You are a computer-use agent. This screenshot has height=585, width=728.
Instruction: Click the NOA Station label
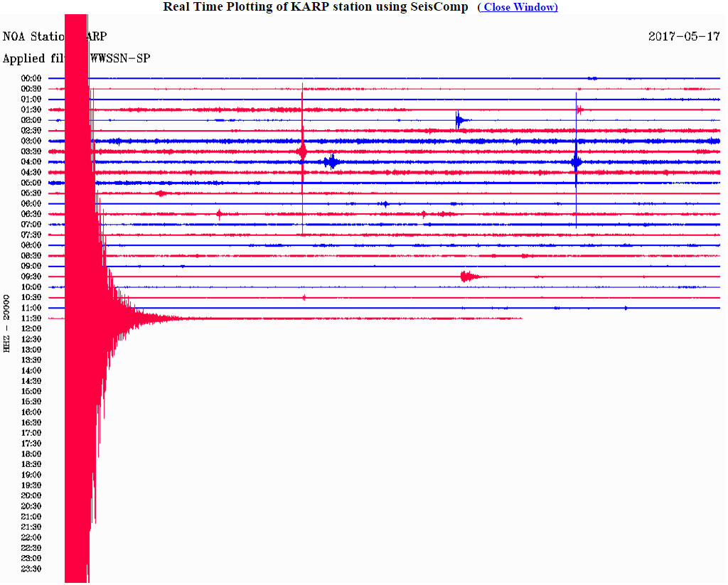33,36
